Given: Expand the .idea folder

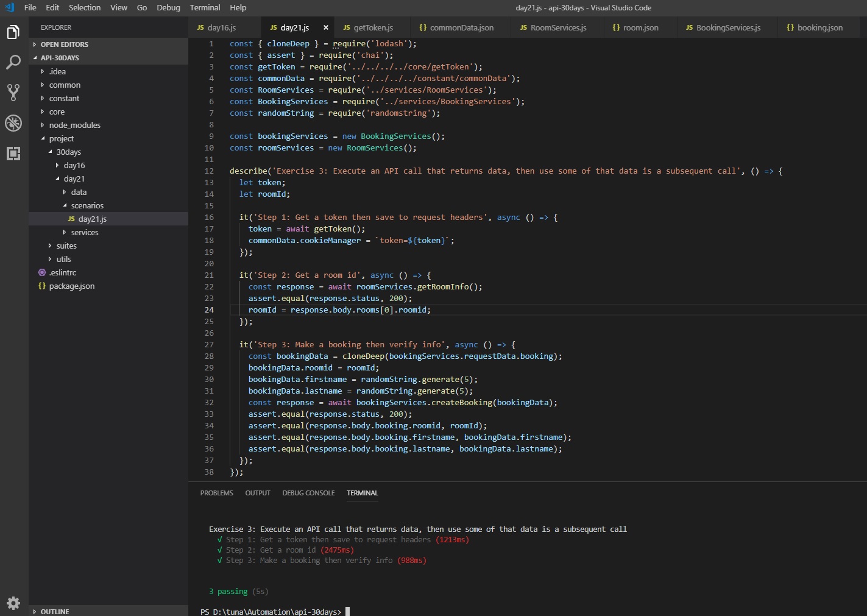Looking at the screenshot, I should [x=108, y=71].
